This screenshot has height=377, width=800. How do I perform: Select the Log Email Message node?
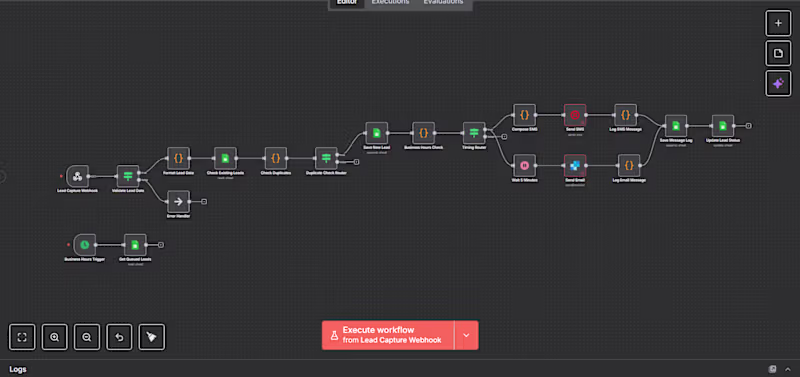(629, 165)
